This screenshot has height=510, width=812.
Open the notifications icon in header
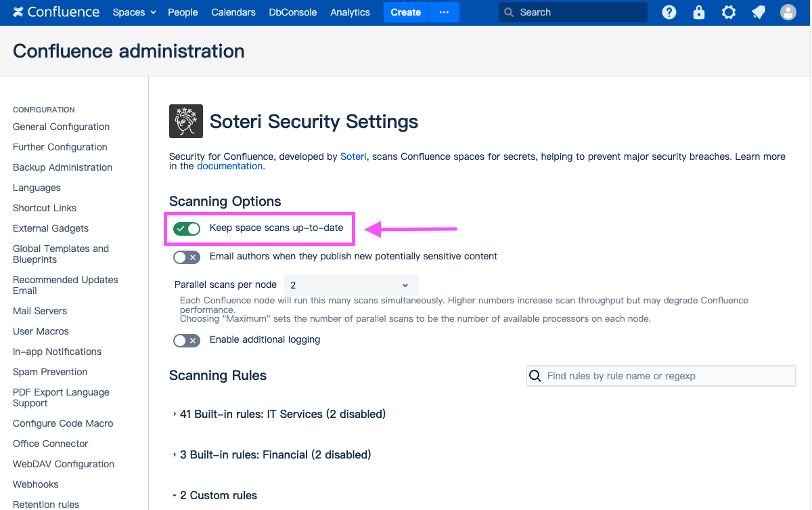click(x=759, y=12)
